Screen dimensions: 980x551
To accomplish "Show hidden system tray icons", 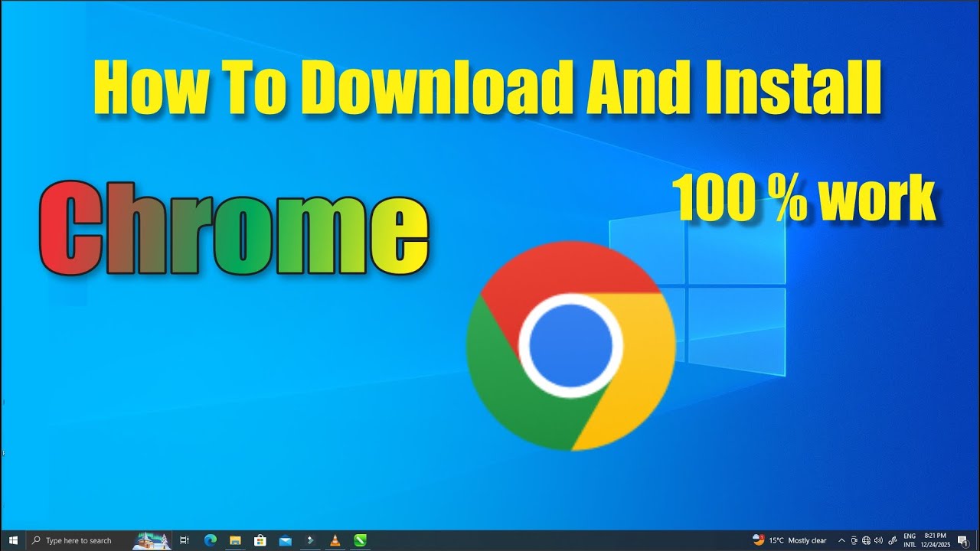I will click(x=841, y=540).
